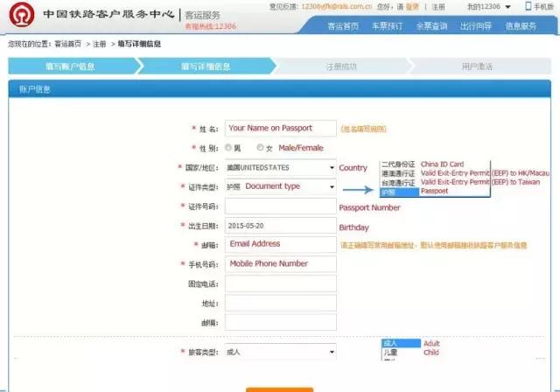This screenshot has width=560, height=392.
Task: Click the 出生日期 birth date field
Action: [281, 226]
